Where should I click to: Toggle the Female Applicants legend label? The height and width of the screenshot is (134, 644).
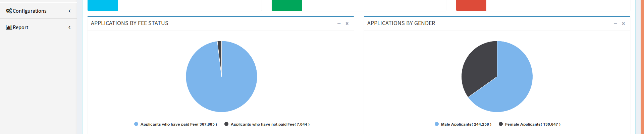532,124
